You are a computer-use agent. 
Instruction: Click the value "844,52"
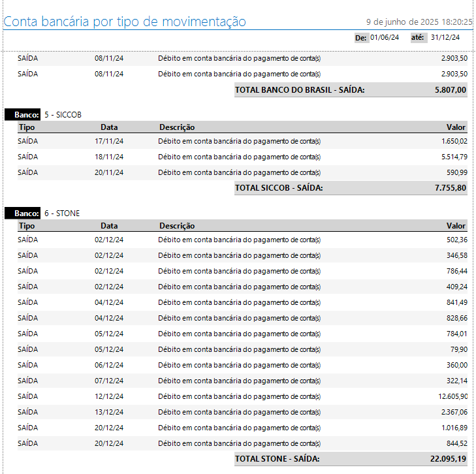pos(457,444)
